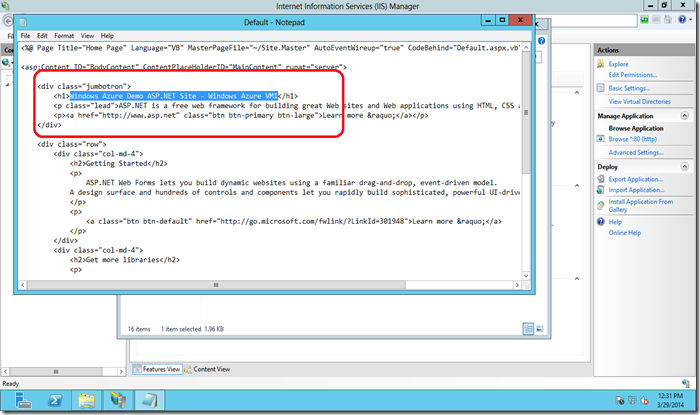
Task: Click the greyed stop icon in IIS toolbar
Action: (x=656, y=20)
